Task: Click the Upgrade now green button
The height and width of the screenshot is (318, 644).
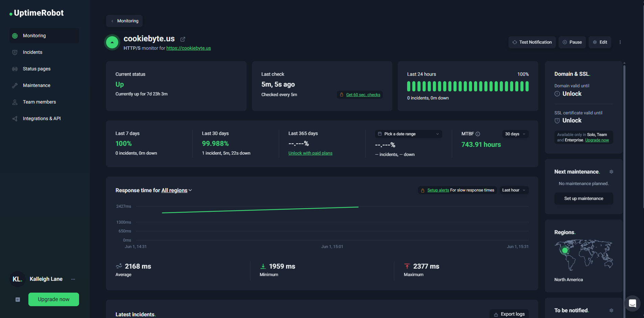Action: [x=54, y=299]
